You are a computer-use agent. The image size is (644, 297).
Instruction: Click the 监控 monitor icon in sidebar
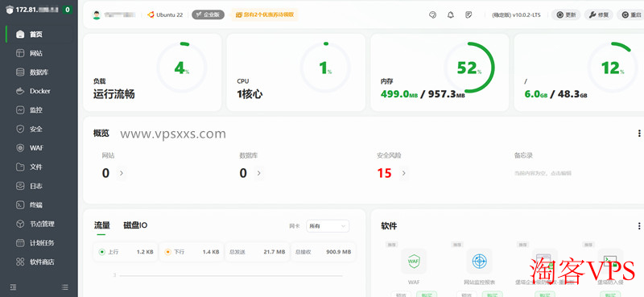click(20, 110)
